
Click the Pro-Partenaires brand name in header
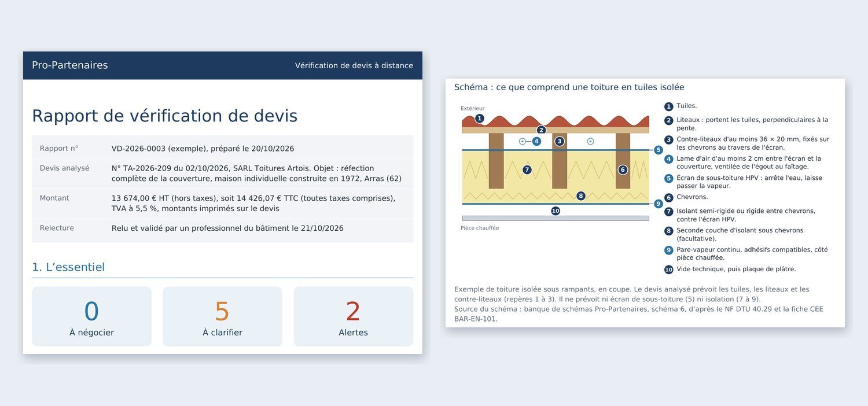tap(69, 65)
